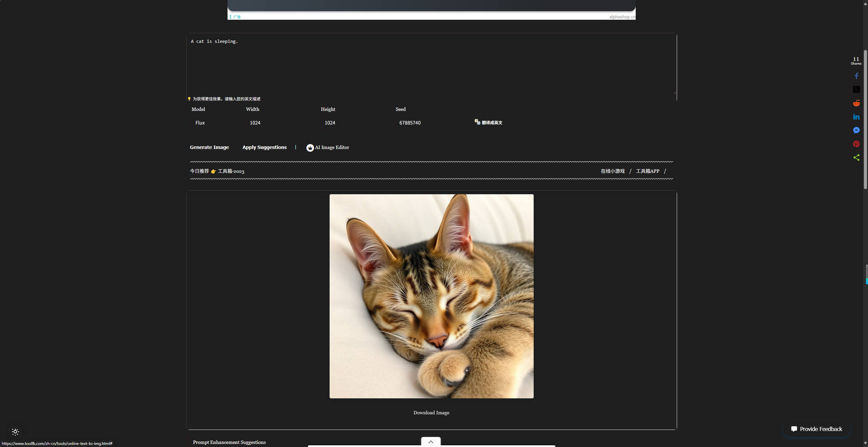Click Generate Image button
The height and width of the screenshot is (447, 868).
click(209, 147)
